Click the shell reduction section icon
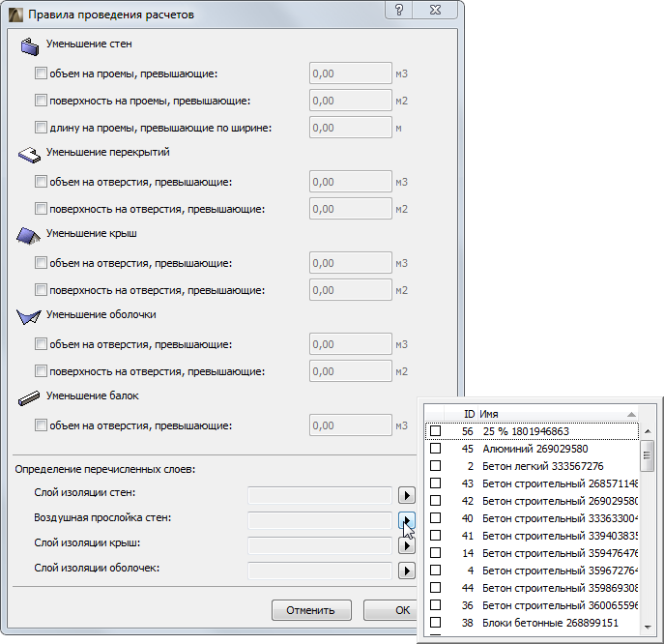This screenshot has height=644, width=664. click(29, 317)
